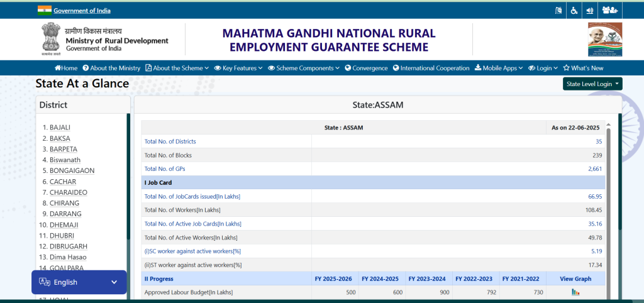Screen dimensions: 644x303
Task: Click the translate icon beside English
Action: point(45,282)
